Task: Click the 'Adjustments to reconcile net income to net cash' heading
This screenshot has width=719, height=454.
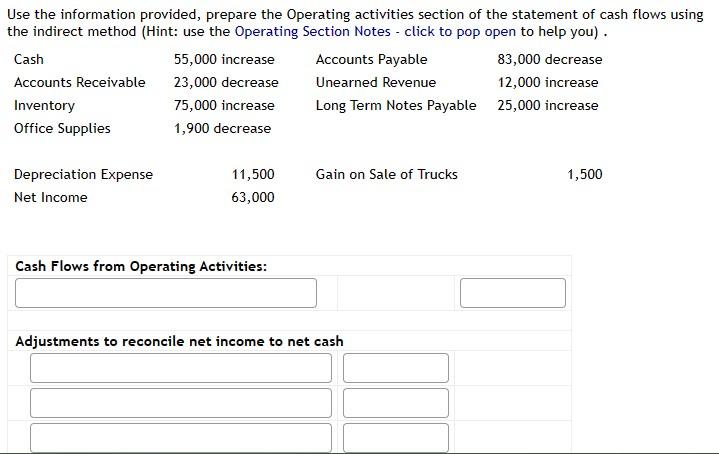Action: [x=179, y=341]
